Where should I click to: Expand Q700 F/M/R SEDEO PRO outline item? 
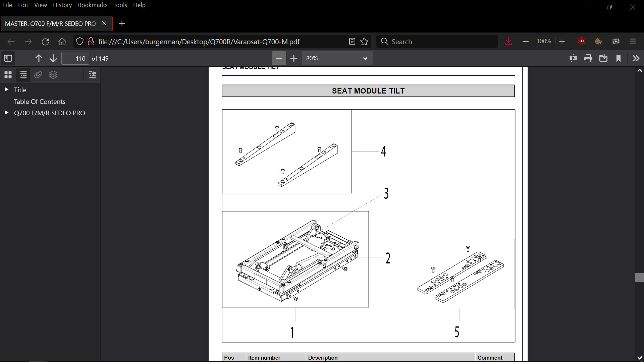pyautogui.click(x=6, y=113)
